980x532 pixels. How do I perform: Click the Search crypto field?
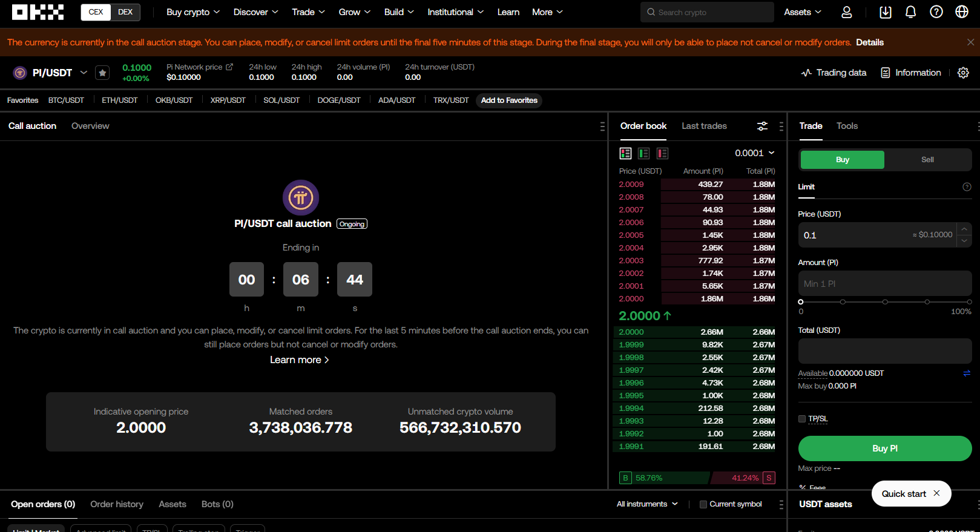[707, 12]
